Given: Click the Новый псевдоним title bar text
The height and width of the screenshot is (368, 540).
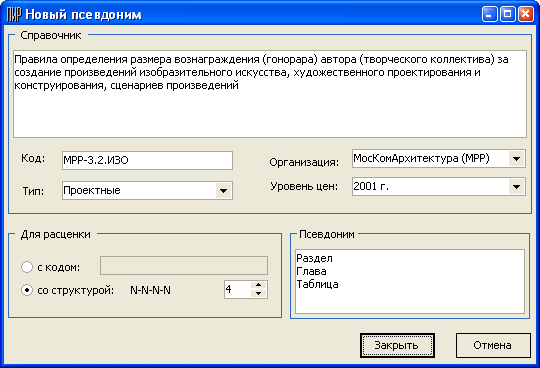Looking at the screenshot, I should point(83,15).
